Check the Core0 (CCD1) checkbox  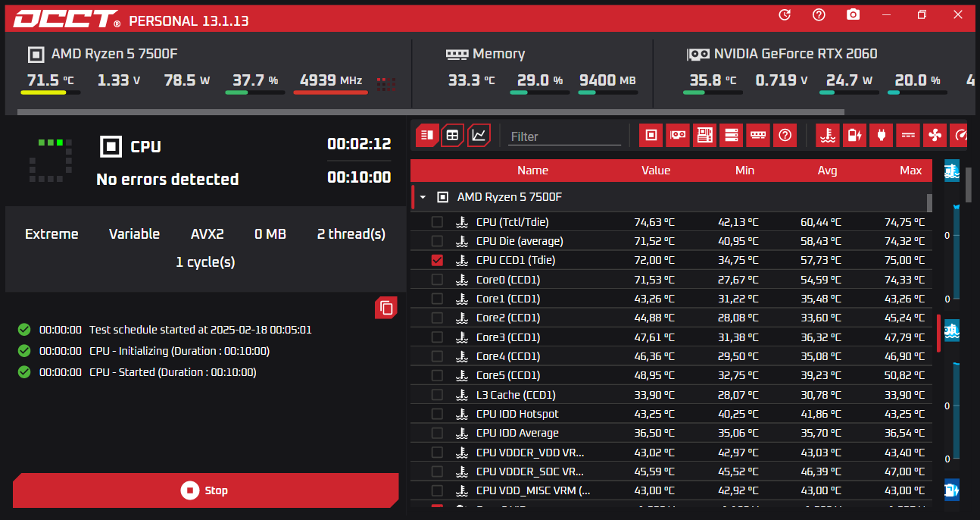pyautogui.click(x=437, y=280)
